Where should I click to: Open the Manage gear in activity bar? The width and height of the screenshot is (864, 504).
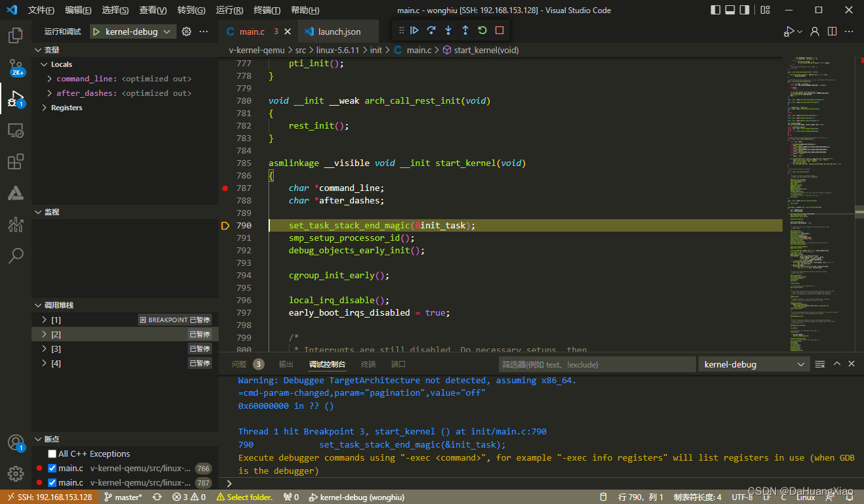(16, 473)
